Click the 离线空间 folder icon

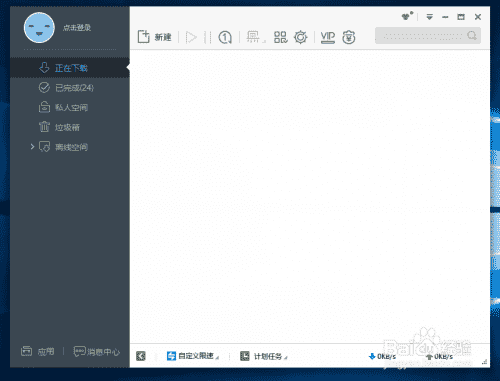[44, 147]
